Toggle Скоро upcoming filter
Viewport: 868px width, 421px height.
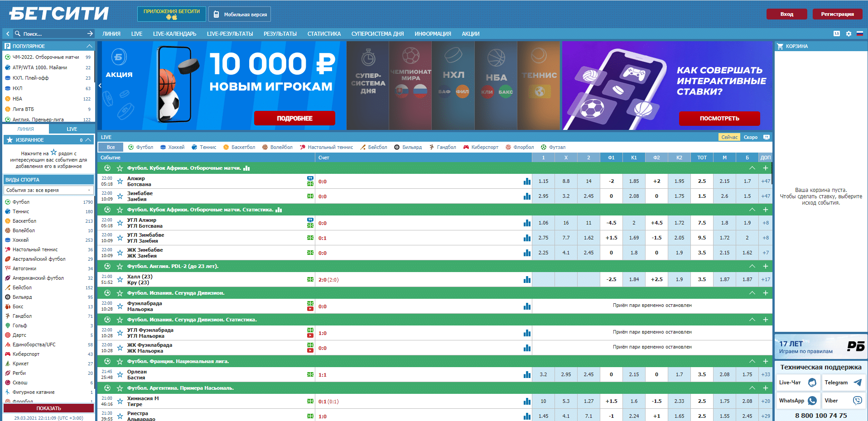click(751, 137)
